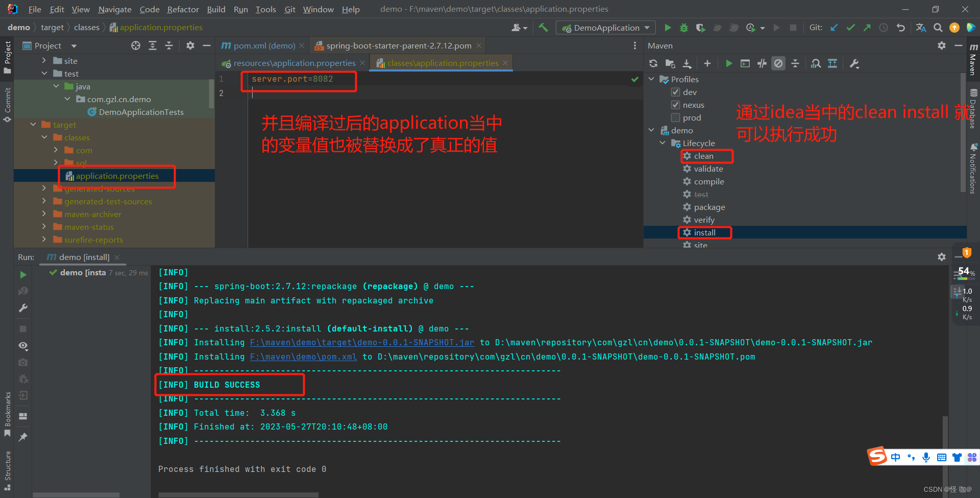Open Search Everywhere magnifier icon
Screen dimensions: 980x498
[x=938, y=28]
